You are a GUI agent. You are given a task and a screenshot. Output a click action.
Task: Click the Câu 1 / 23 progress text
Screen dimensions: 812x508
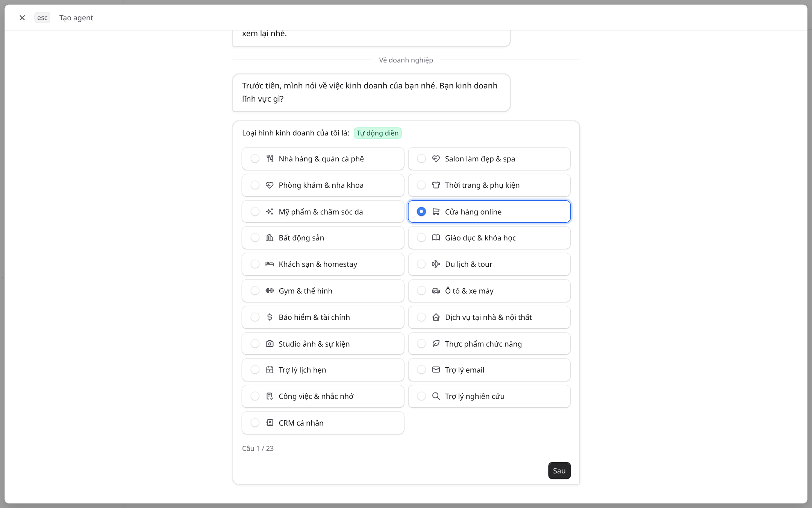point(258,448)
